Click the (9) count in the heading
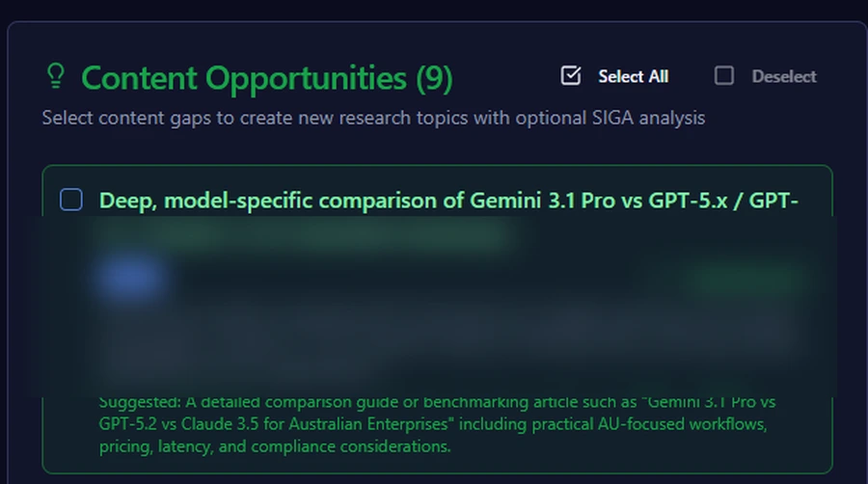 pyautogui.click(x=434, y=78)
